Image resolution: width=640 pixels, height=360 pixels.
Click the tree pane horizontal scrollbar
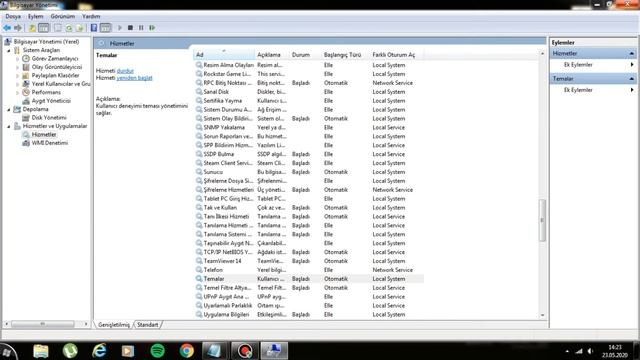coord(43,324)
